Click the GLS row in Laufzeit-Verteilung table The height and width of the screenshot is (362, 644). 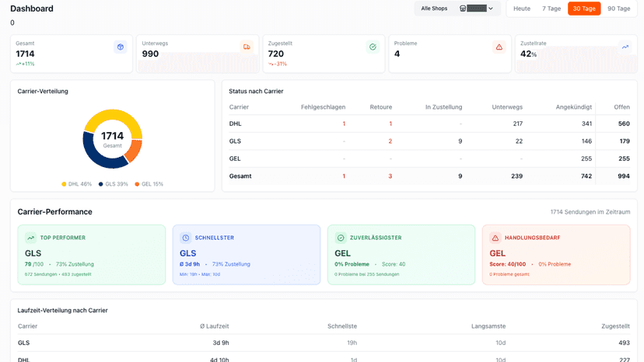324,343
